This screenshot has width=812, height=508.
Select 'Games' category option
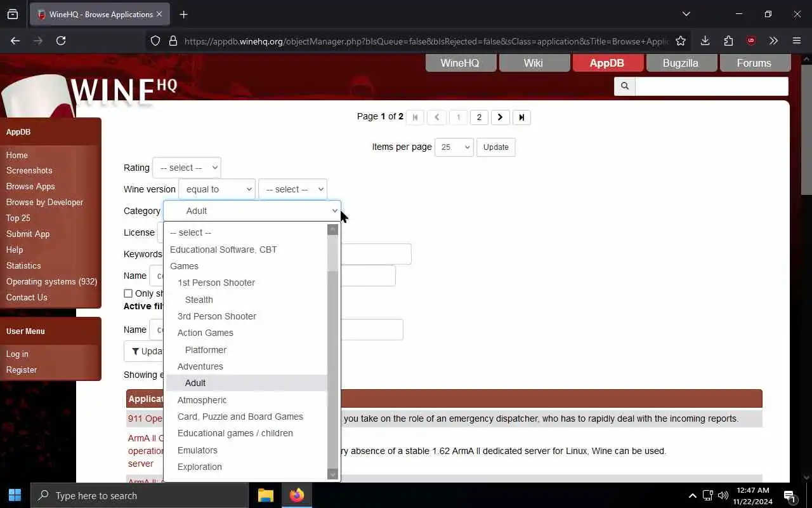point(246,266)
